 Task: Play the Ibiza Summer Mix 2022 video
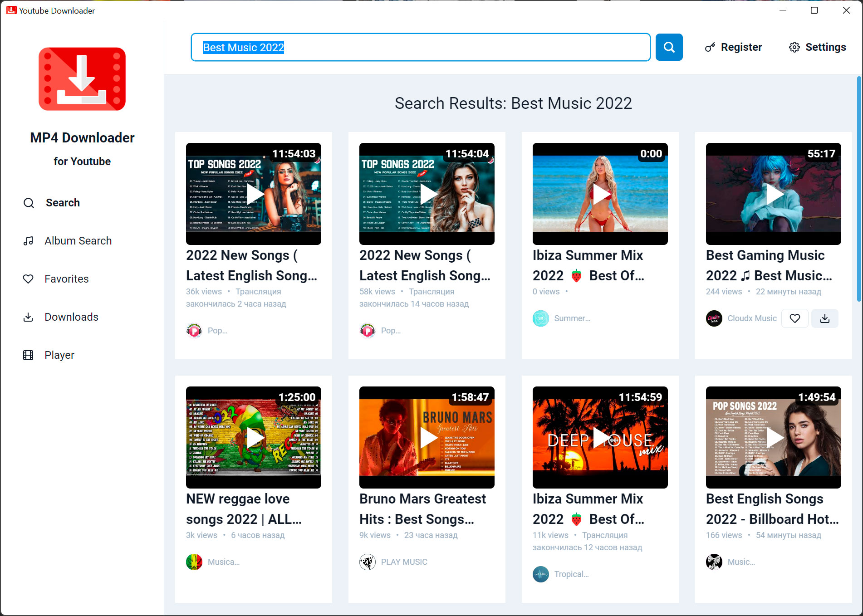click(600, 194)
